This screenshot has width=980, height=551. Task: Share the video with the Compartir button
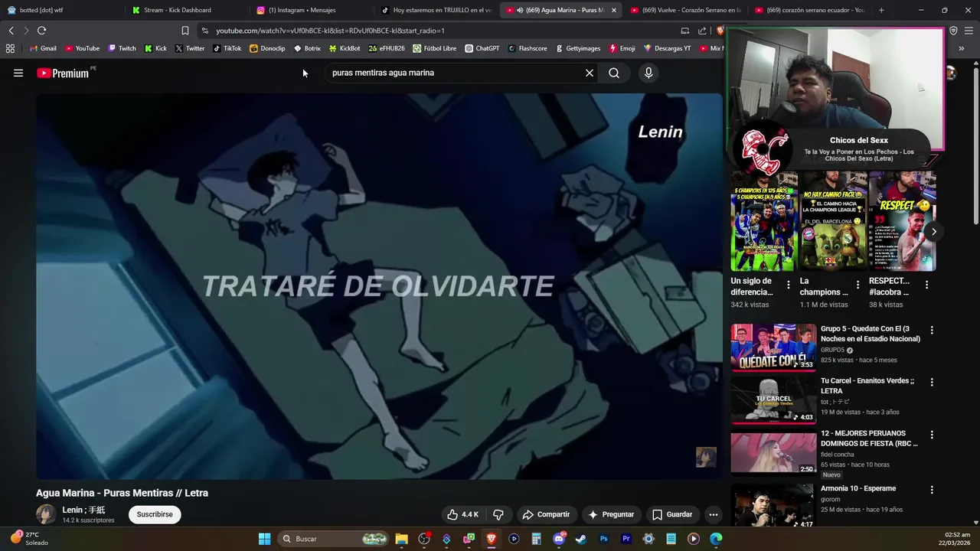point(546,514)
